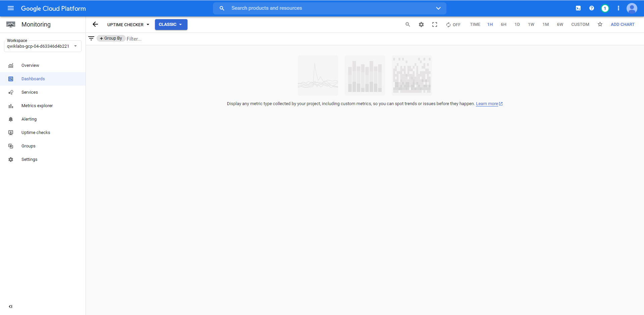The image size is (644, 315).
Task: Click the line chart placeholder thumbnail
Action: tap(318, 76)
